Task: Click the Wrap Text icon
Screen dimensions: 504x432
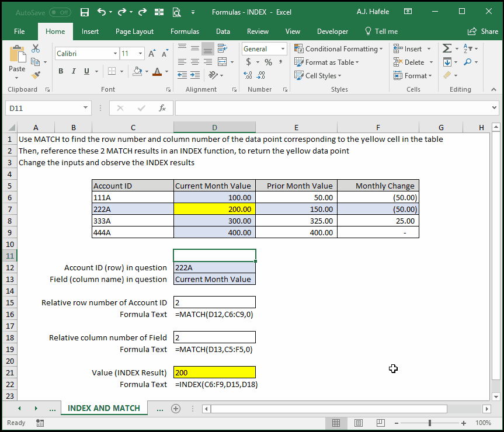Action: [222, 48]
